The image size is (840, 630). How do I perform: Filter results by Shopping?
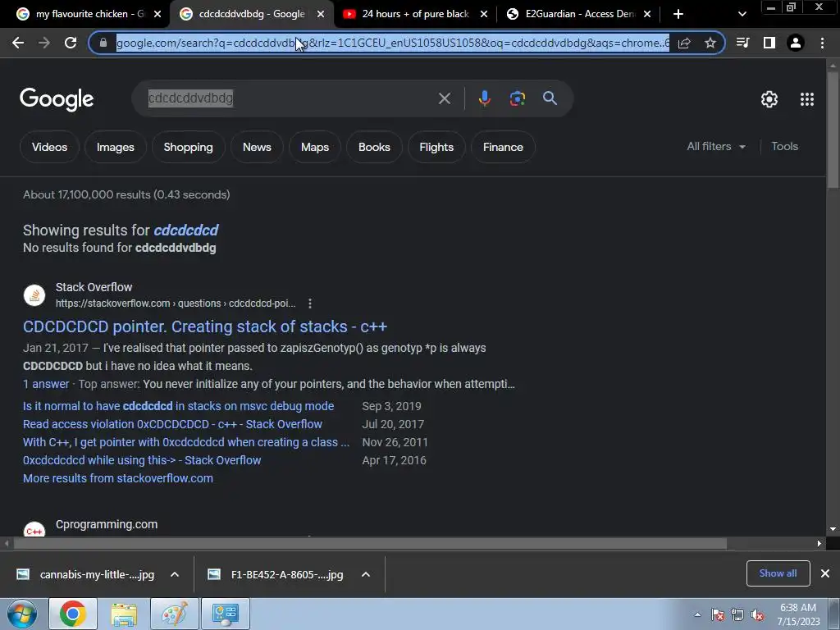pyautogui.click(x=188, y=147)
